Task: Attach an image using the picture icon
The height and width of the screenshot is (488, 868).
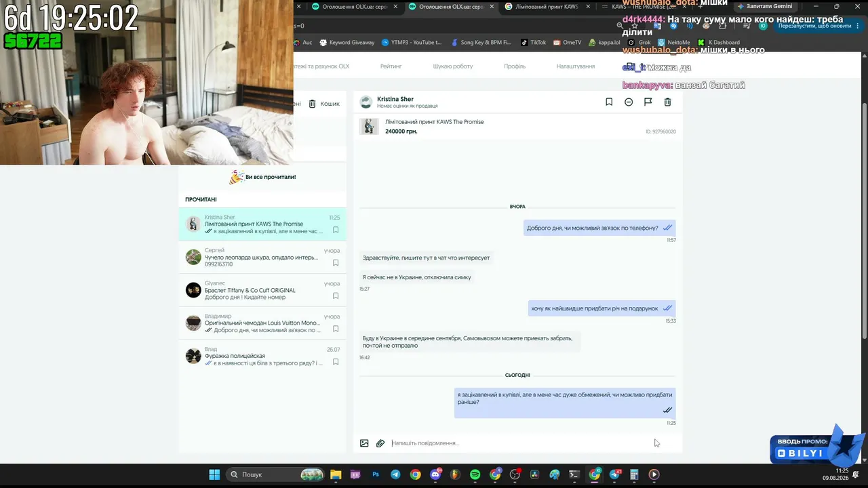Action: (x=364, y=443)
